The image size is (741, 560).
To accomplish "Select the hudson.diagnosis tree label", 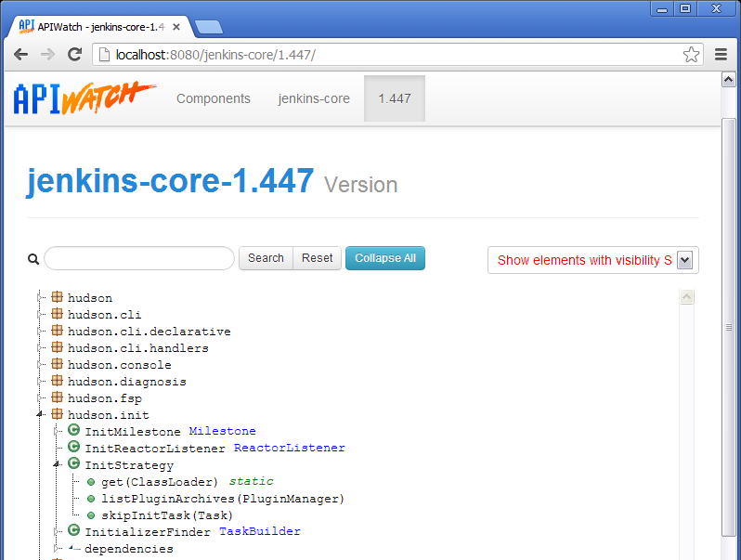I will (x=126, y=382).
